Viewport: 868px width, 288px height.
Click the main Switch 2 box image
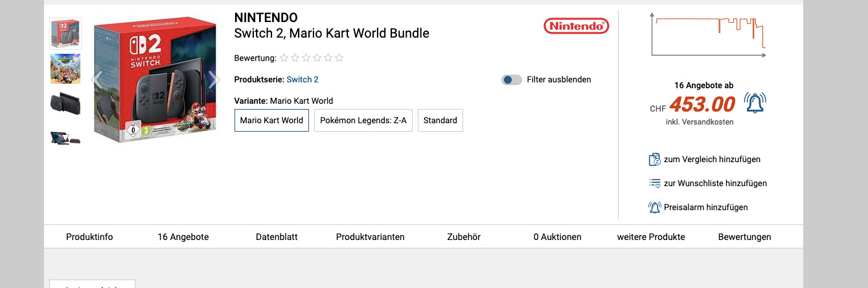pos(155,80)
